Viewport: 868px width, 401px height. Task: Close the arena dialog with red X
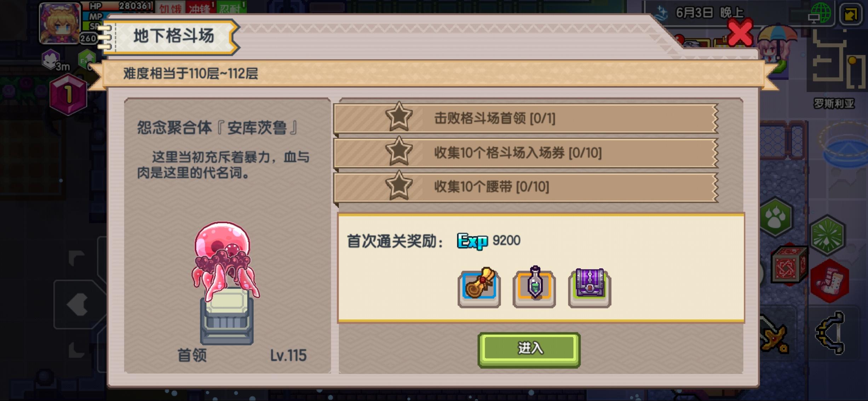click(x=740, y=33)
